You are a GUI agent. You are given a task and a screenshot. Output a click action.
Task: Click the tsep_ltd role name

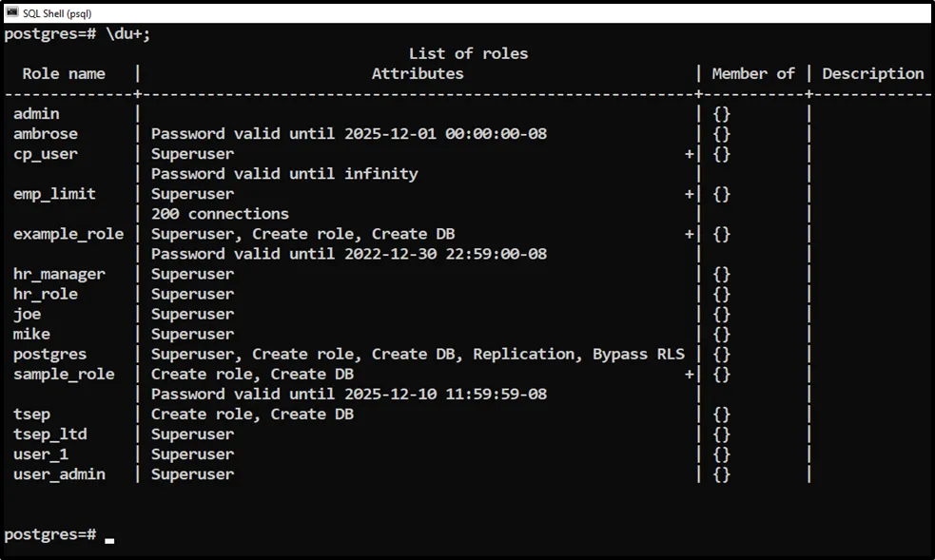point(50,434)
